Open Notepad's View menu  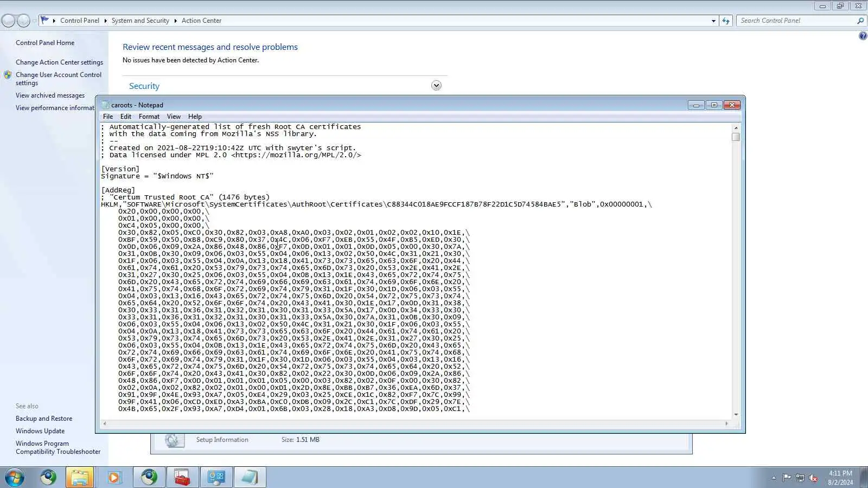point(174,117)
